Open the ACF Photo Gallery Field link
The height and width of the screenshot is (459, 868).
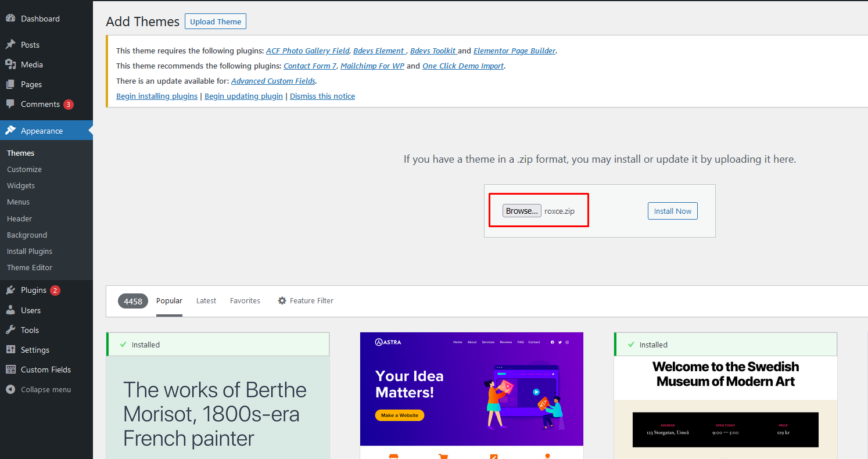[308, 51]
